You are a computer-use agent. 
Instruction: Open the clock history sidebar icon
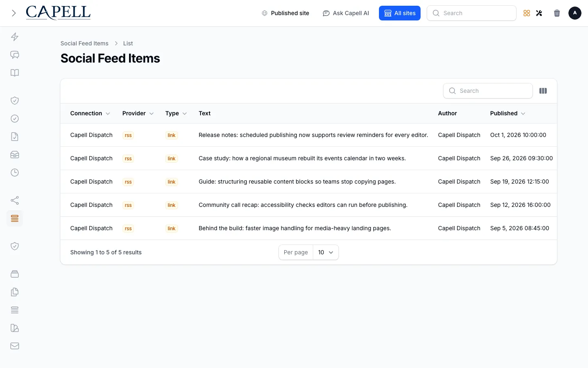pyautogui.click(x=15, y=173)
